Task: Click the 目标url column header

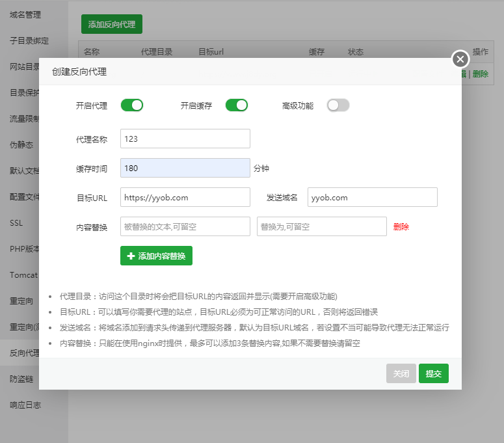Action: click(211, 52)
